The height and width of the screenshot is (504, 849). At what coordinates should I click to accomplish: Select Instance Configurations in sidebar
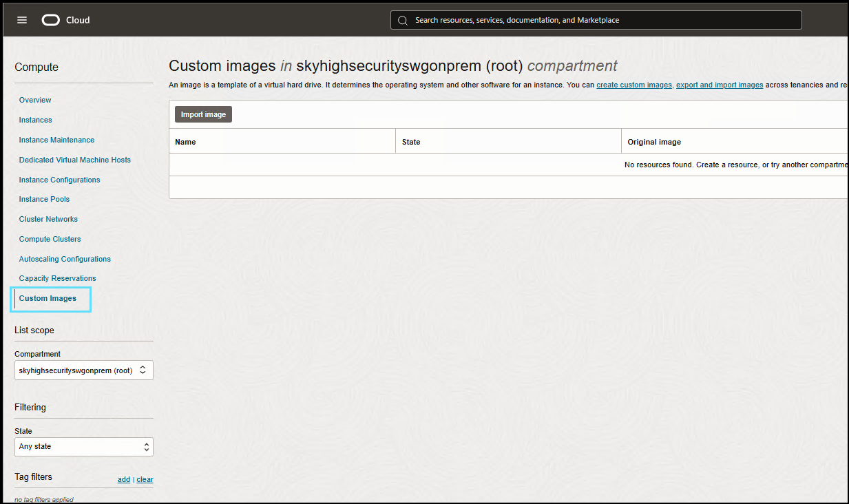[59, 180]
